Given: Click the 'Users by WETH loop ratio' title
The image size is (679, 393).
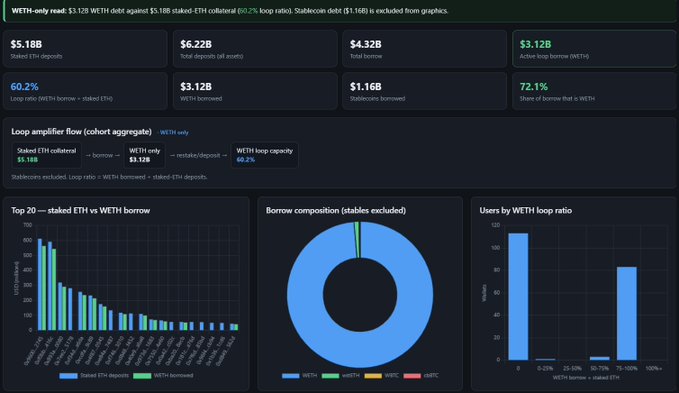Looking at the screenshot, I should [526, 210].
